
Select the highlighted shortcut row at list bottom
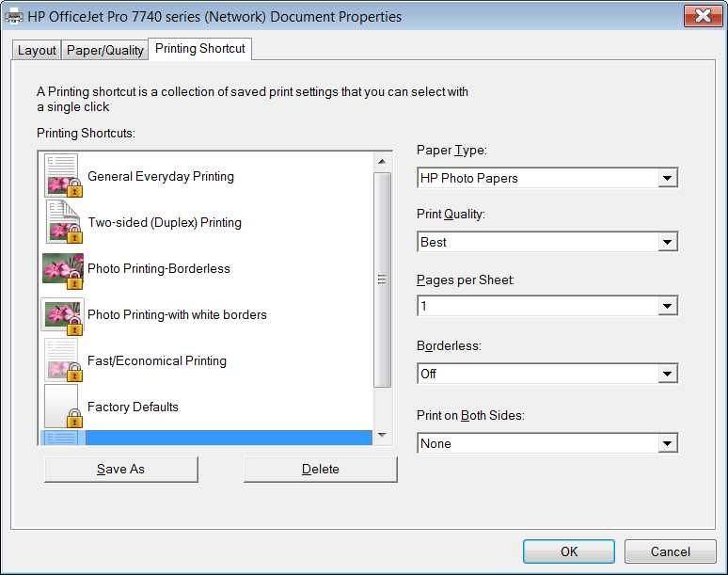[x=206, y=438]
